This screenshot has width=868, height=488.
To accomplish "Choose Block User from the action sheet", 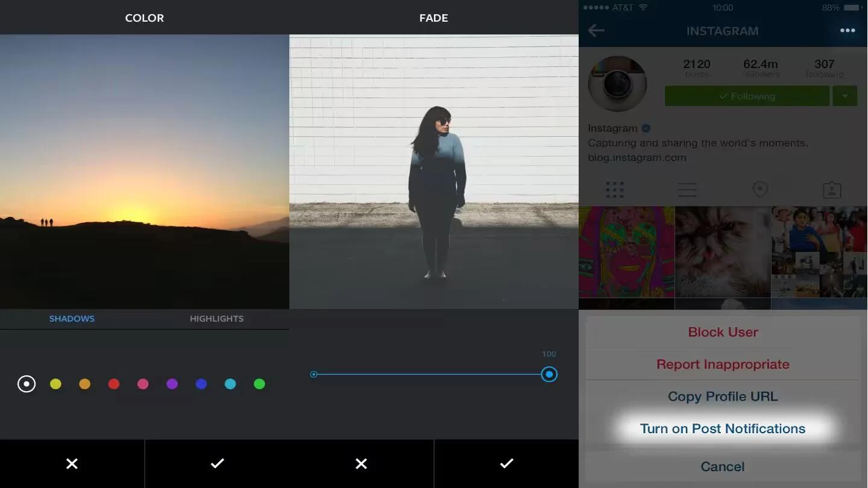I will click(723, 332).
